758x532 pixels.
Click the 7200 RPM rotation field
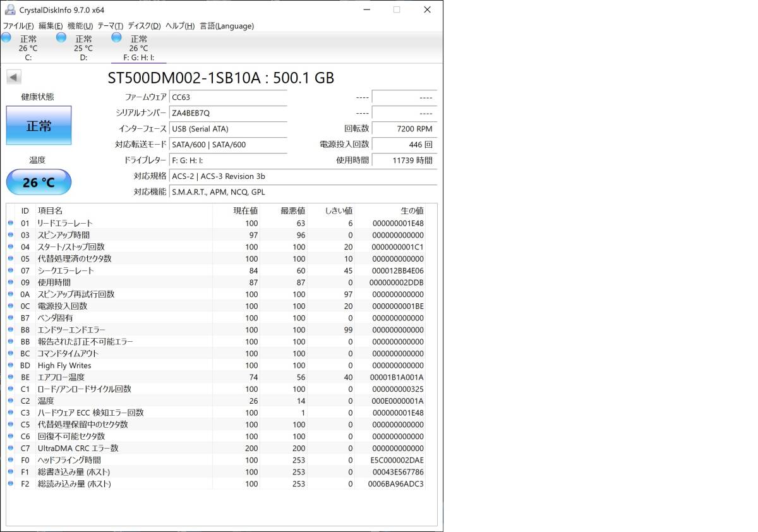(x=404, y=129)
